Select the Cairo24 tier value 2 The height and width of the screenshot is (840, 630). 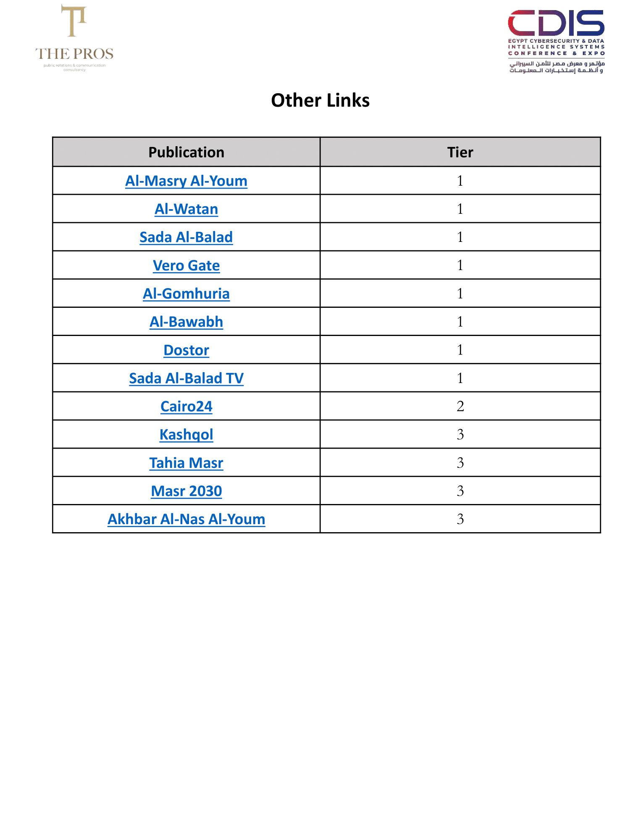click(x=460, y=406)
